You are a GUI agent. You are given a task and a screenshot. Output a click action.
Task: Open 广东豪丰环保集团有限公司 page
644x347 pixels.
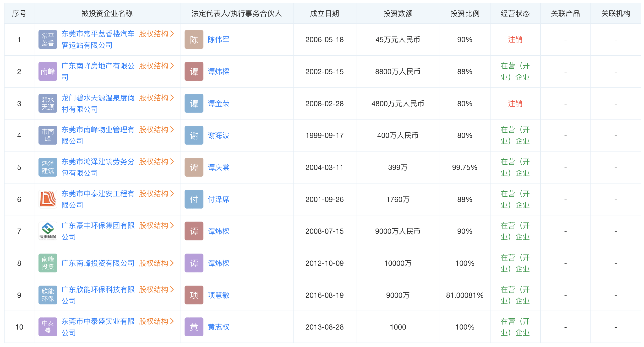98,231
